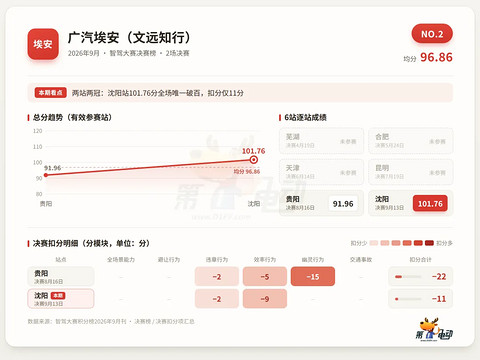
Task: Click 未参赛 in the 昆明 card
Action: pos(437,173)
